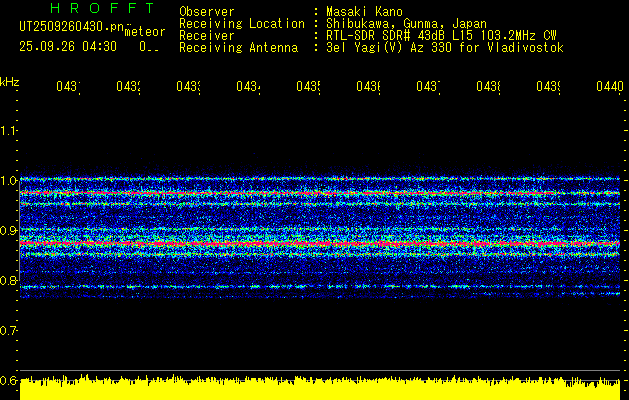This screenshot has width=629, height=400.
Task: Click the 0.6 kHz frequency axis tick
Action: (x=10, y=380)
